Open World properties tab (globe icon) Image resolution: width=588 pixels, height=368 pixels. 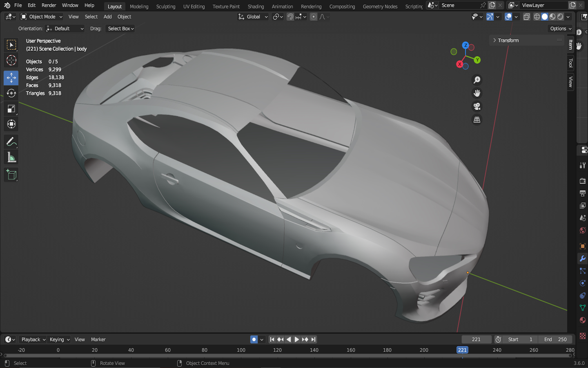(583, 230)
